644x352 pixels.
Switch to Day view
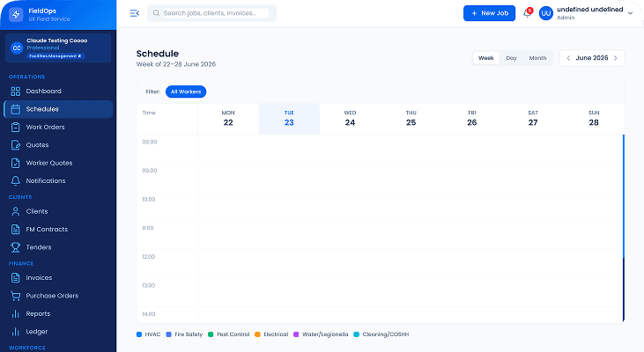pos(511,58)
